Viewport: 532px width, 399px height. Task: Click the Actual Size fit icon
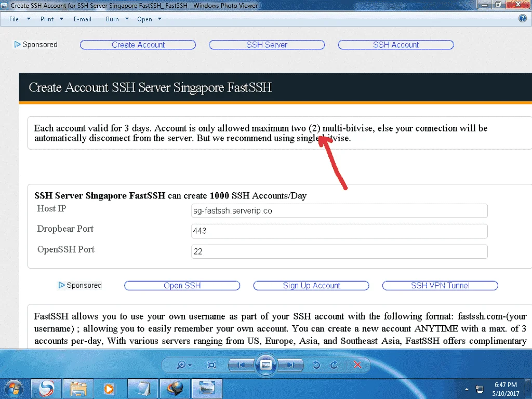coord(211,365)
